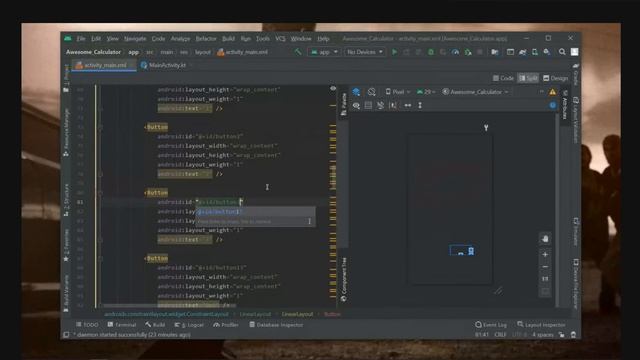640x360 pixels.
Task: Switch to Design view mode
Action: (x=556, y=78)
